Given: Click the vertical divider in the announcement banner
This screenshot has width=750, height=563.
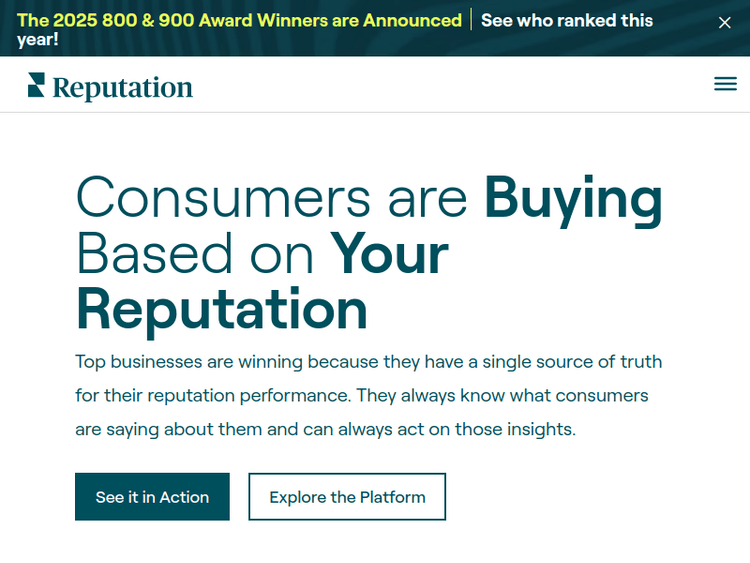Looking at the screenshot, I should tap(472, 20).
